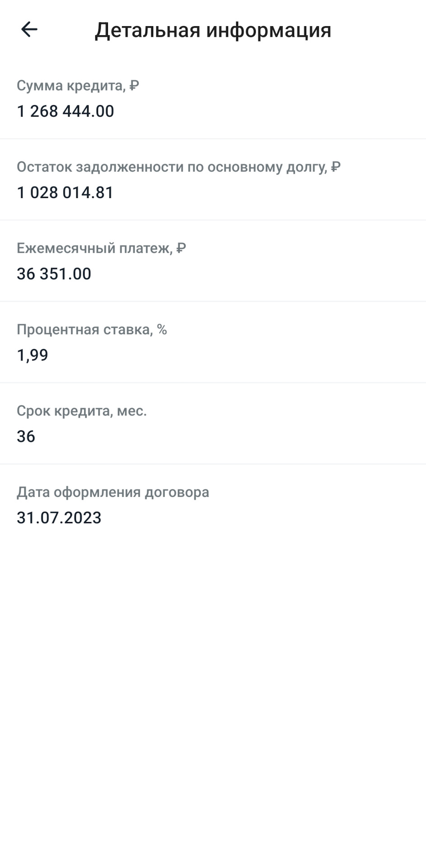Click the 'Детальная информация' header title

[213, 30]
